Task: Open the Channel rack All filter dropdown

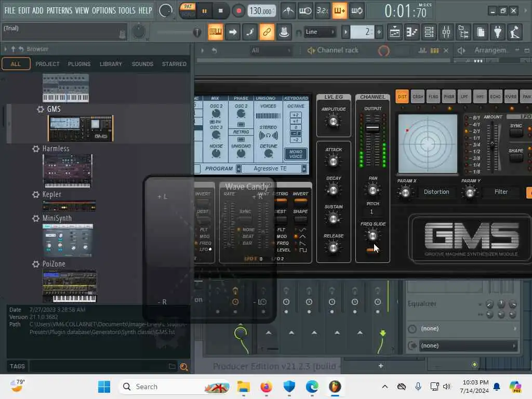Action: pyautogui.click(x=271, y=50)
